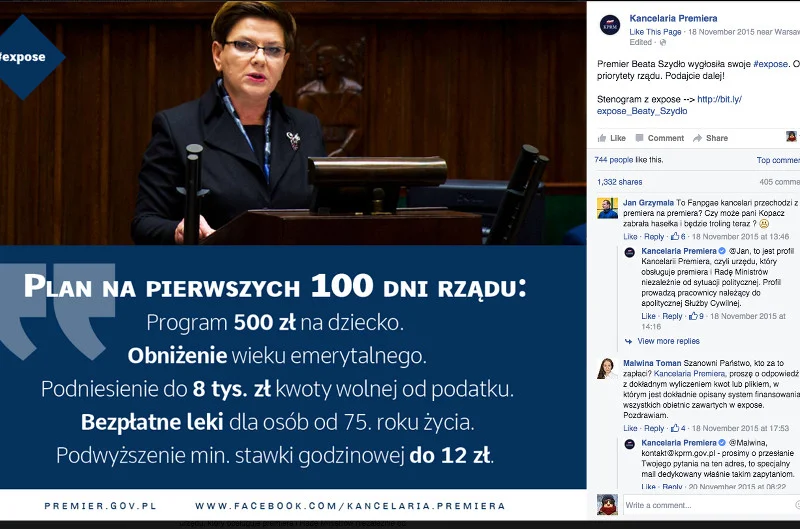The height and width of the screenshot is (529, 800).
Task: Expand View more replies
Action: (668, 341)
